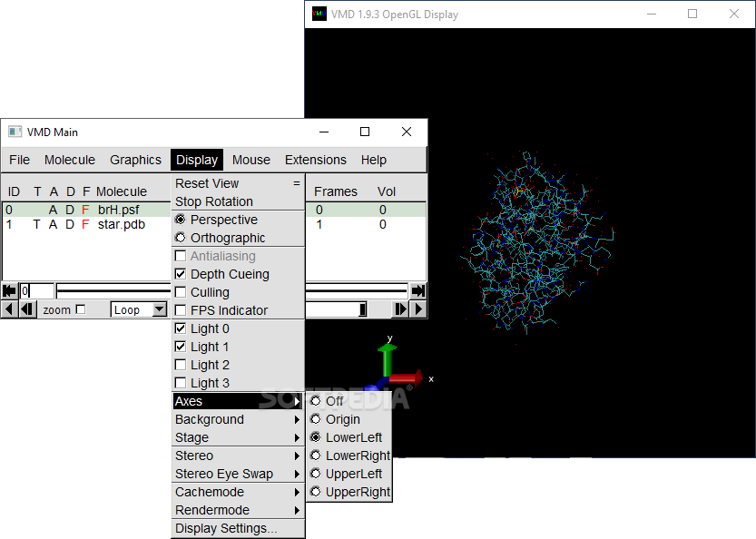Toggle Active flag A for star.pdb
Viewport: 756px width, 539px height.
coord(53,224)
